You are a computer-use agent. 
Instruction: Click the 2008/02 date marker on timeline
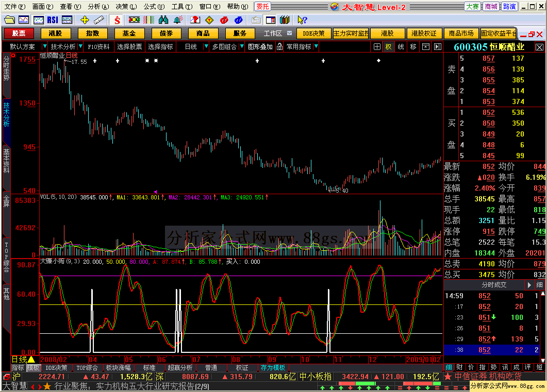(x=53, y=359)
